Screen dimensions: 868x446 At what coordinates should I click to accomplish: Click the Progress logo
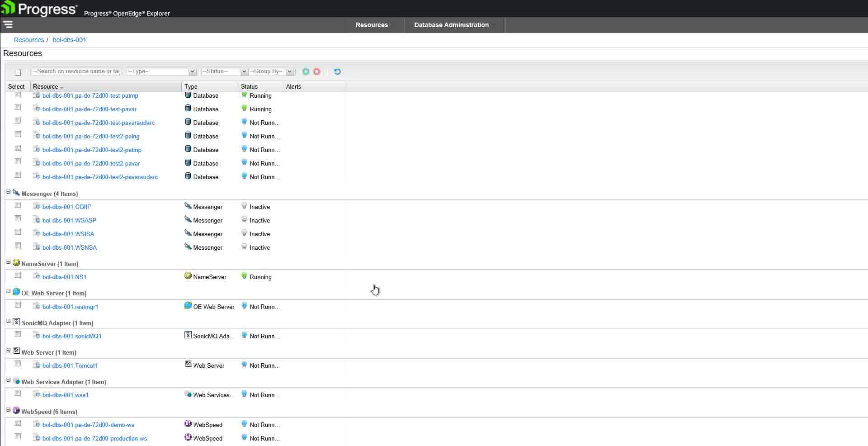(x=40, y=9)
